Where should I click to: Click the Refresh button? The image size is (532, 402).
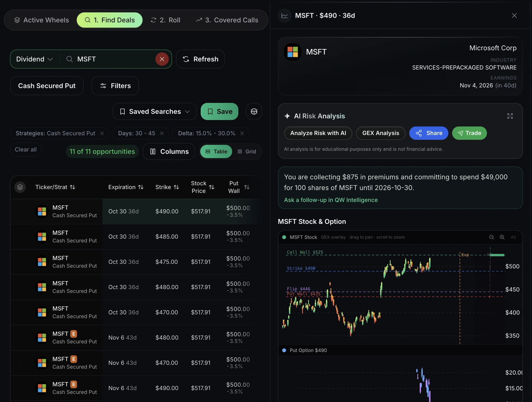click(200, 59)
